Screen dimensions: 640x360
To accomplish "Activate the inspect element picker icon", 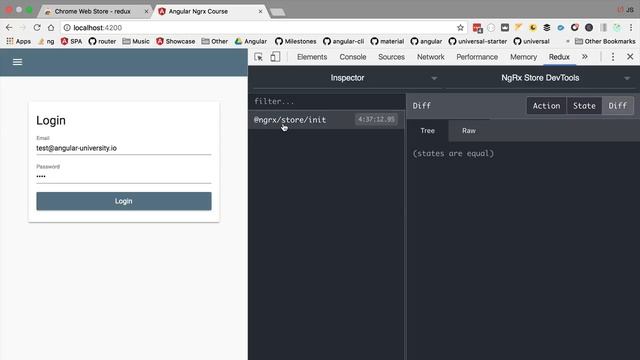I will click(x=258, y=57).
